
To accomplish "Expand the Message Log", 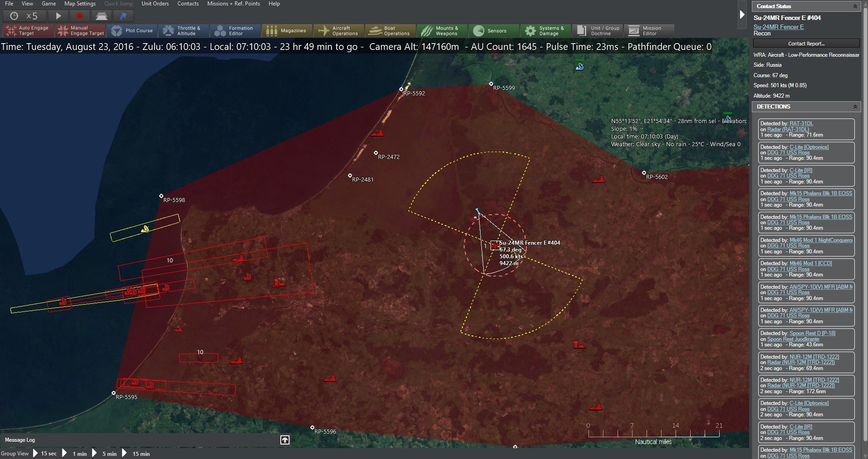I will coord(284,439).
